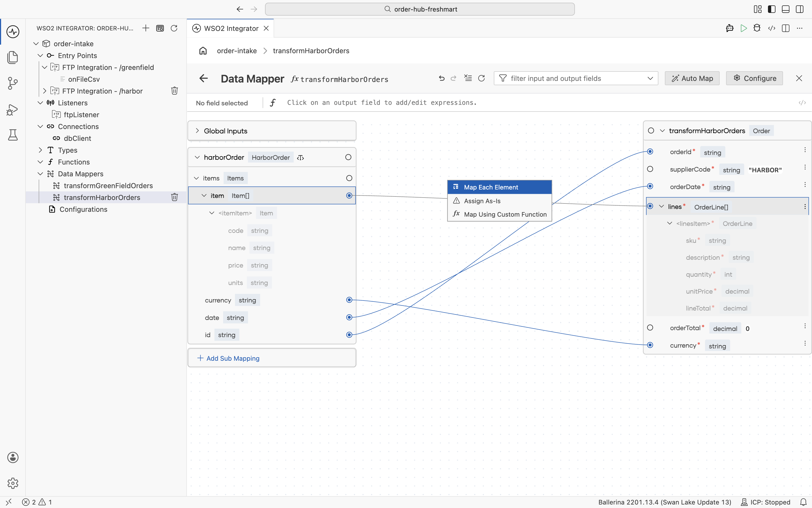
Task: Click the clear all mappings icon
Action: (x=468, y=78)
